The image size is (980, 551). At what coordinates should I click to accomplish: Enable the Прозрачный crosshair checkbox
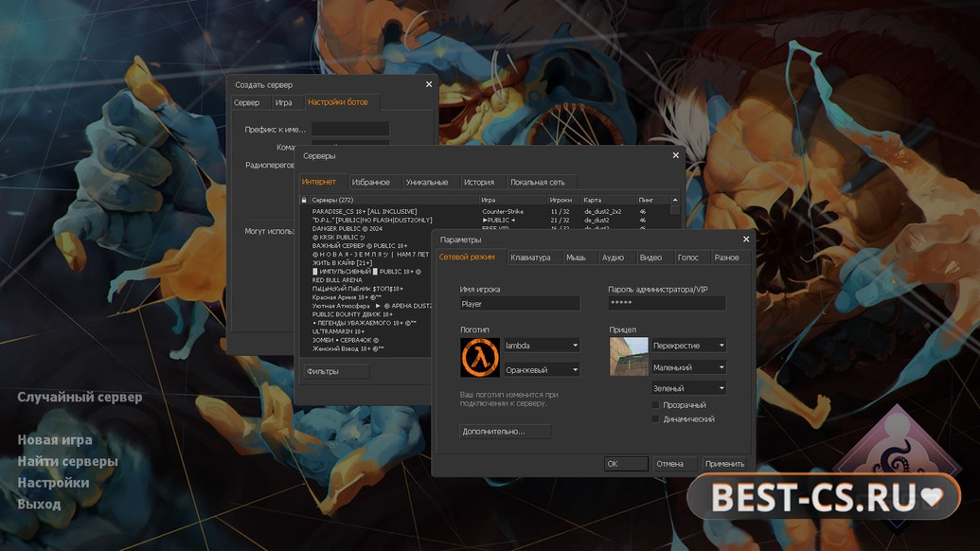click(x=655, y=405)
